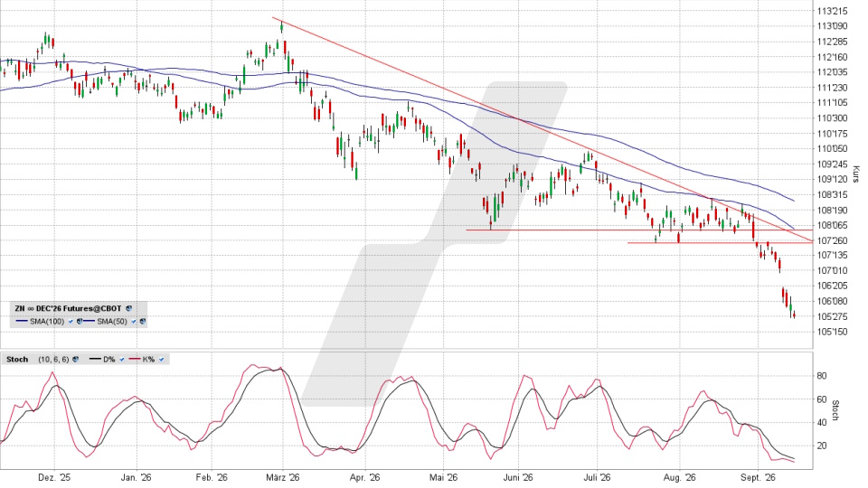The image size is (868, 488).
Task: Toggle the D% line checkbox
Action: [x=122, y=360]
